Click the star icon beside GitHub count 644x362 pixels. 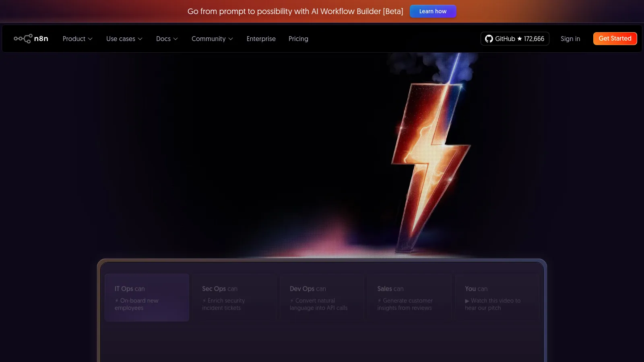pyautogui.click(x=520, y=39)
